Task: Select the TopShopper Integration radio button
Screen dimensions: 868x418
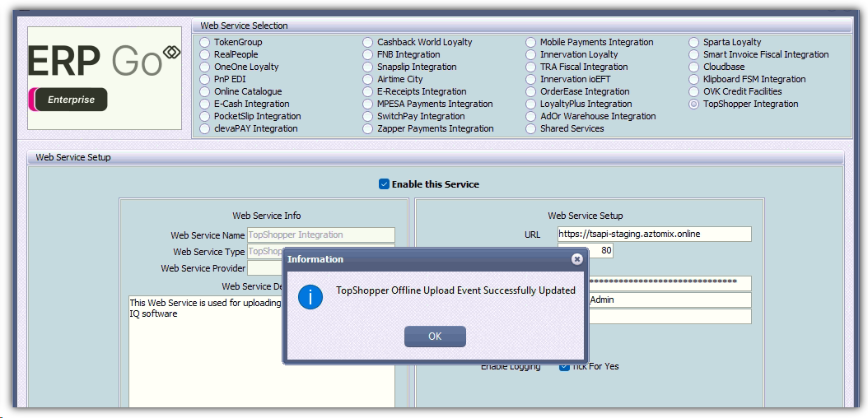Action: [x=693, y=104]
